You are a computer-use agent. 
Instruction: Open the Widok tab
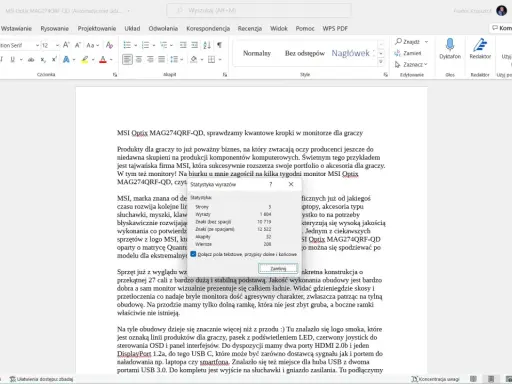279,29
